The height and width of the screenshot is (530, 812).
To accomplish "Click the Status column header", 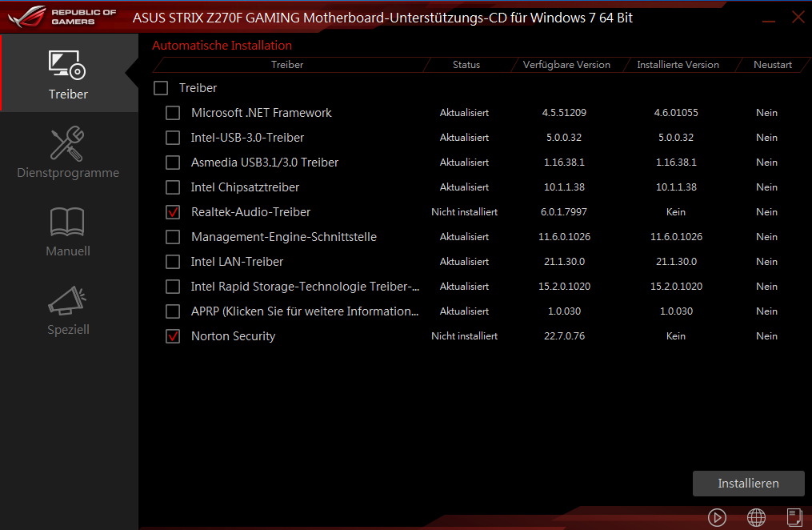I will coord(466,65).
